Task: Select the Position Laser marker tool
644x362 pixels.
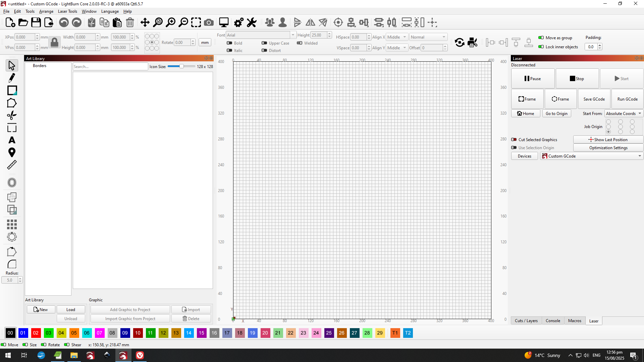Action: (12, 153)
